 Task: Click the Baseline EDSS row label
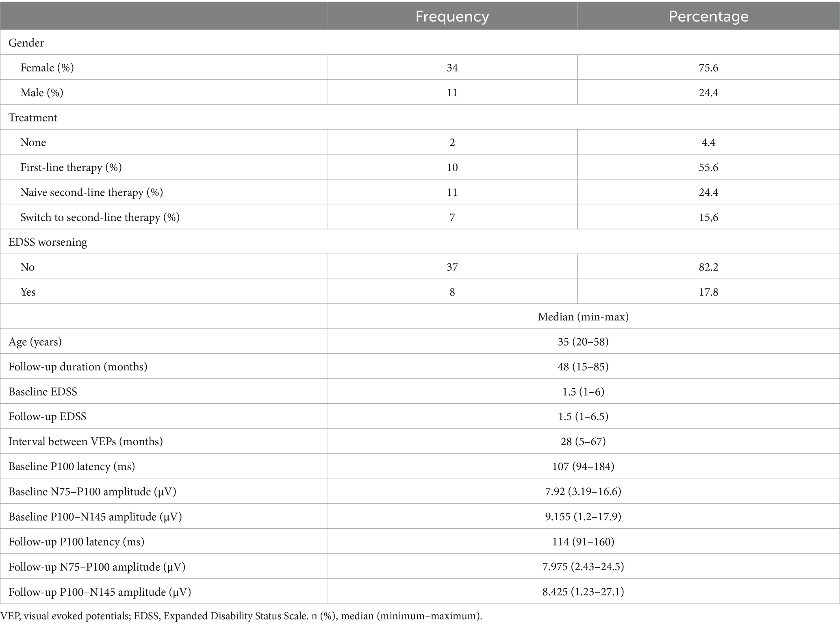coord(43,392)
